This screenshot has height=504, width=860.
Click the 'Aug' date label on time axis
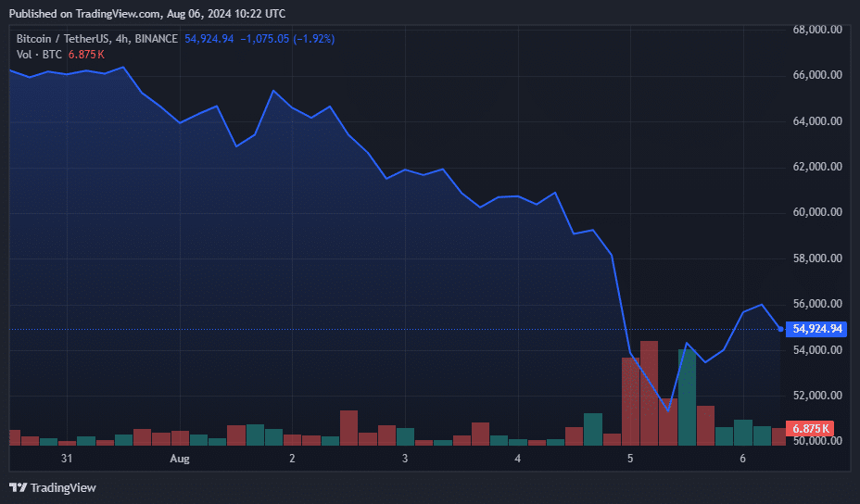180,459
